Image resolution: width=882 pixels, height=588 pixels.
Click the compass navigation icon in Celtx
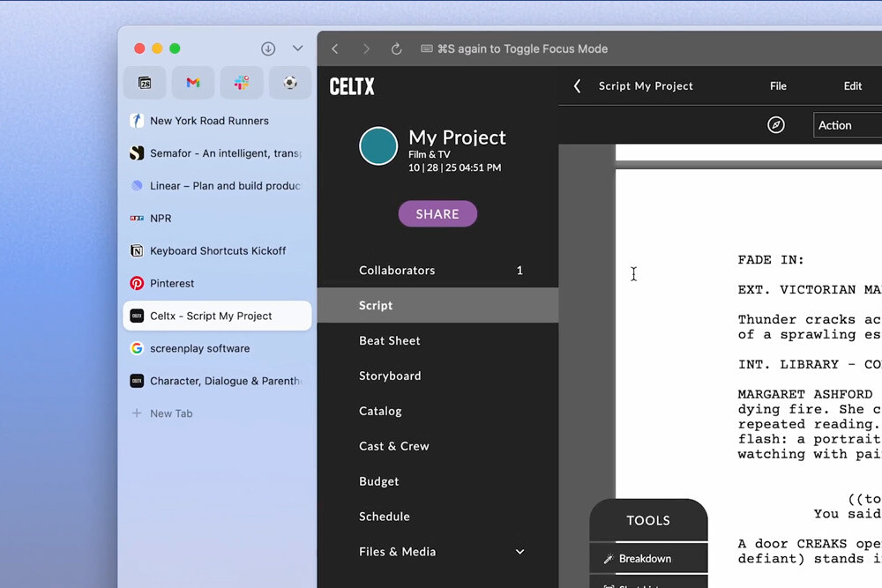[776, 125]
